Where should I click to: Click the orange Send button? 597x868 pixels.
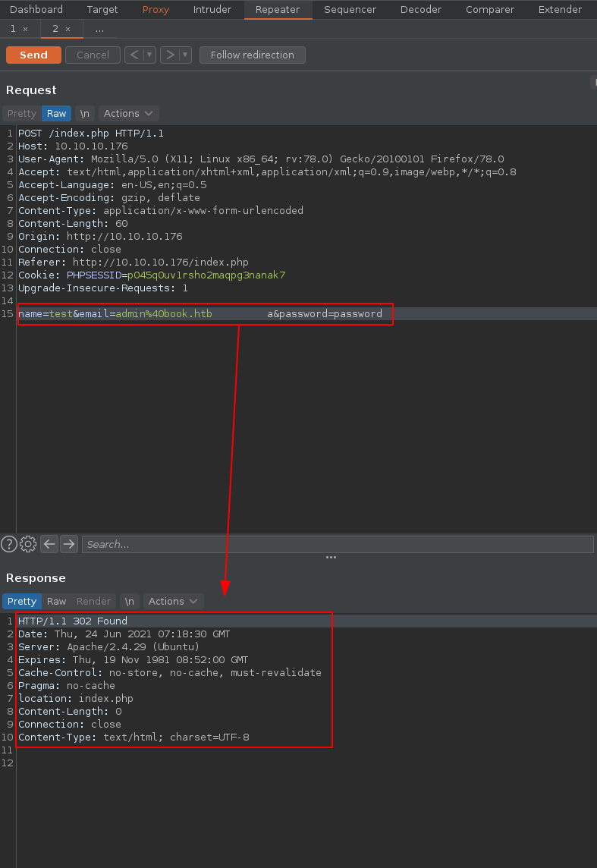pos(33,55)
